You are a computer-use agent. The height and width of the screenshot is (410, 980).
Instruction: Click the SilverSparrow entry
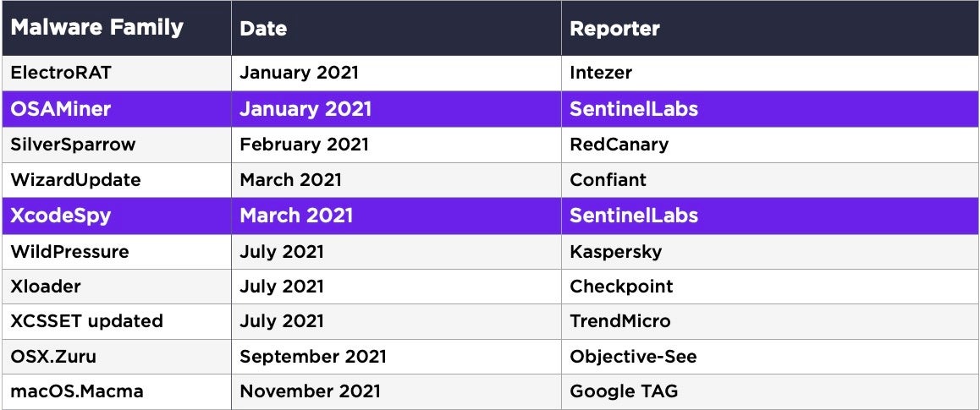(x=73, y=145)
